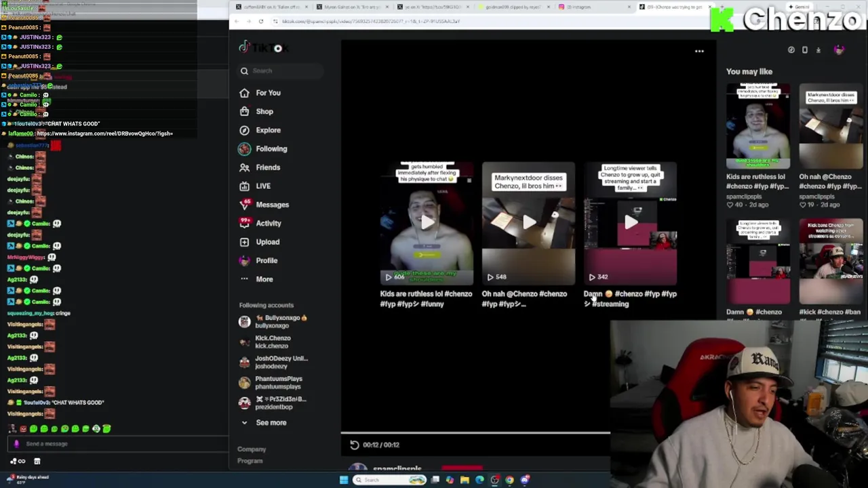Switch to the Myron Gaines X tab
Viewport: 868px width, 488px height.
[351, 7]
